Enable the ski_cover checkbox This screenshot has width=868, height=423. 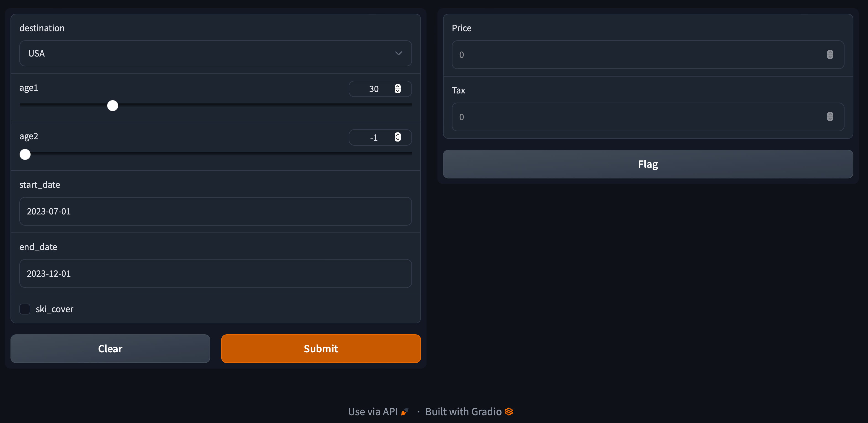[25, 309]
